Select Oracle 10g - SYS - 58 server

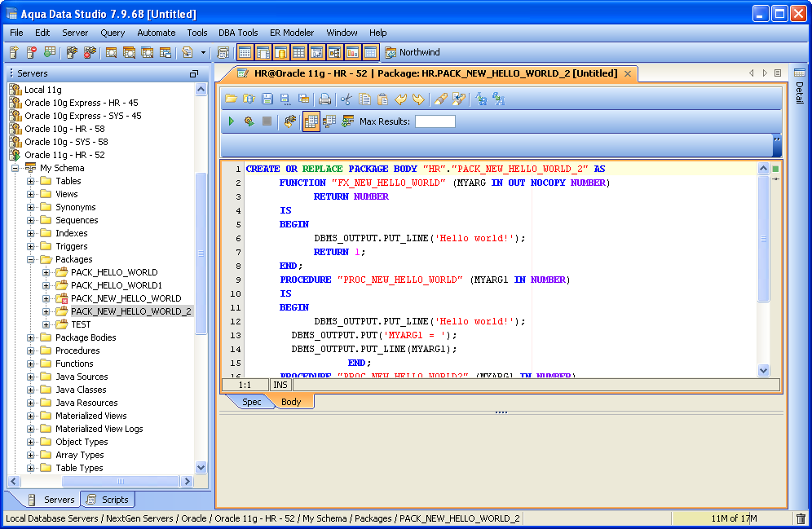point(64,142)
